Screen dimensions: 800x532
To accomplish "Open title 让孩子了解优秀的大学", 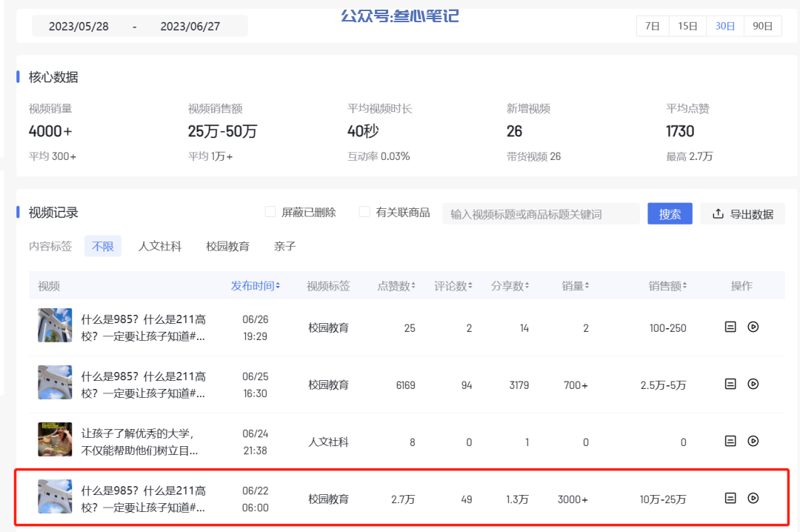I will tap(139, 442).
